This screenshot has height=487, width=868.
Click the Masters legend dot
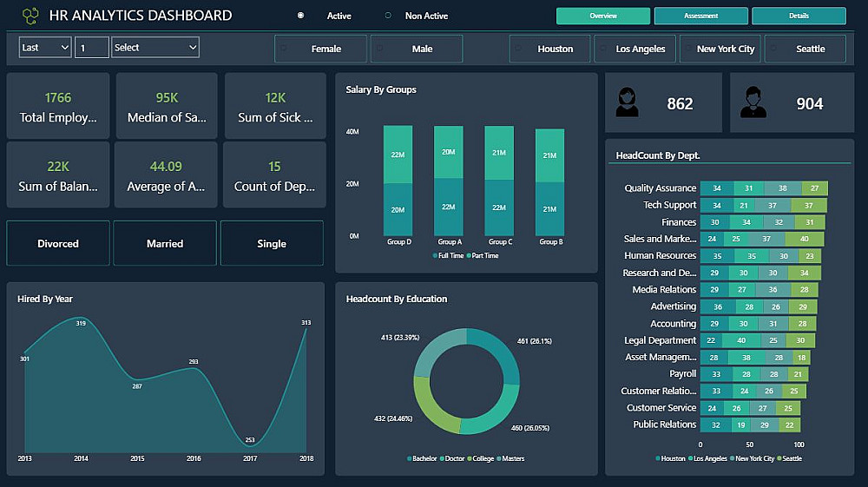click(x=499, y=458)
